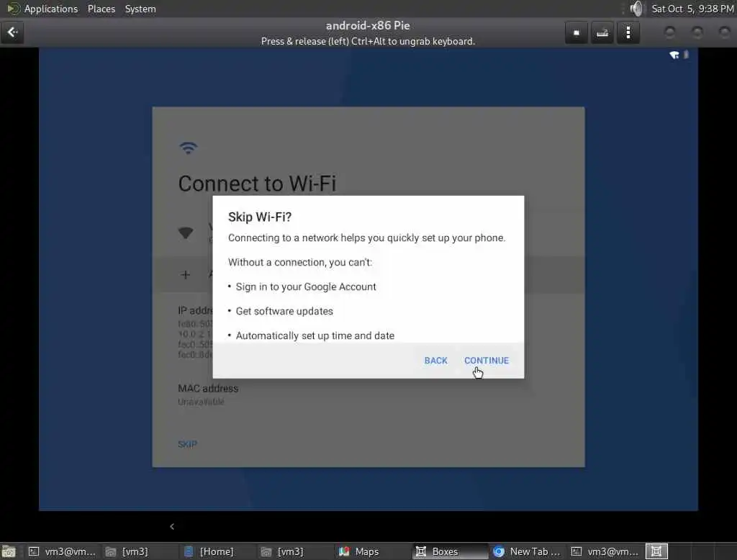This screenshot has width=737, height=560.
Task: Click the Ctrl+Alt ungrab keyboard hint
Action: pyautogui.click(x=368, y=41)
